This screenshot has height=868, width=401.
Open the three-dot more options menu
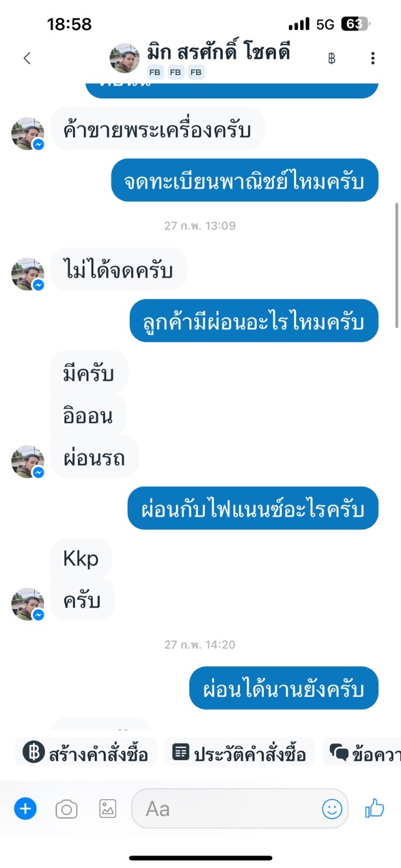pyautogui.click(x=373, y=58)
